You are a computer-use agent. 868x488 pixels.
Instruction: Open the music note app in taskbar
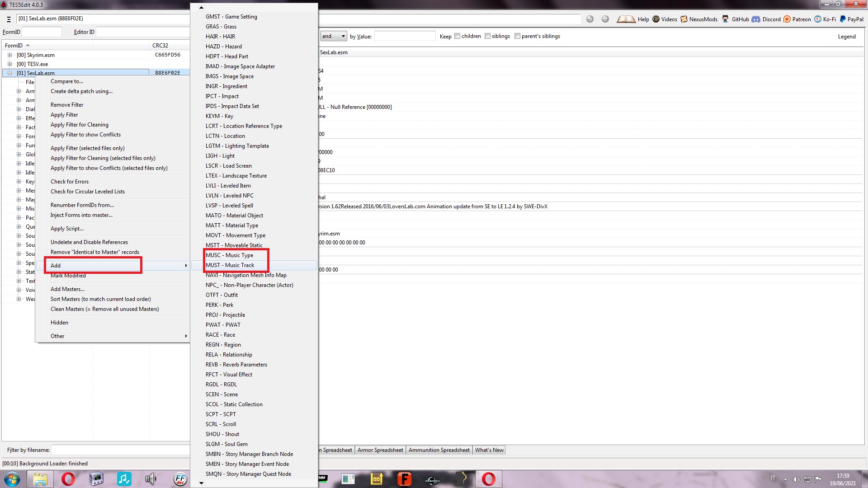pos(124,479)
